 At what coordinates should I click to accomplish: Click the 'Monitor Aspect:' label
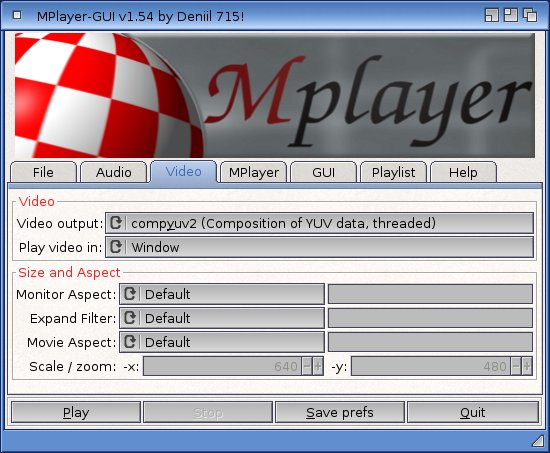pos(66,294)
